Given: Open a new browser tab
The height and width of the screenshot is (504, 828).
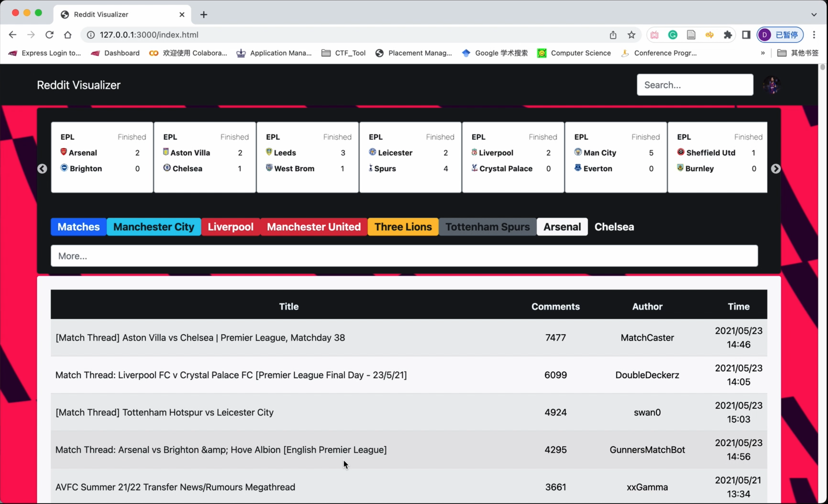Looking at the screenshot, I should (x=203, y=14).
